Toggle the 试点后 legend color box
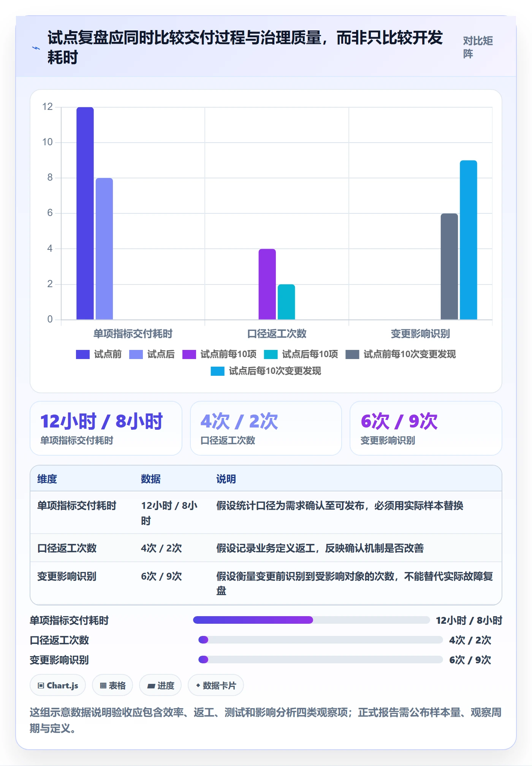532x766 pixels. point(136,354)
